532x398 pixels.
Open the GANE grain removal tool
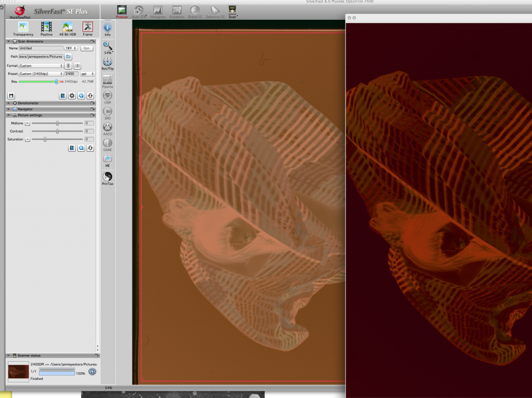tap(108, 145)
